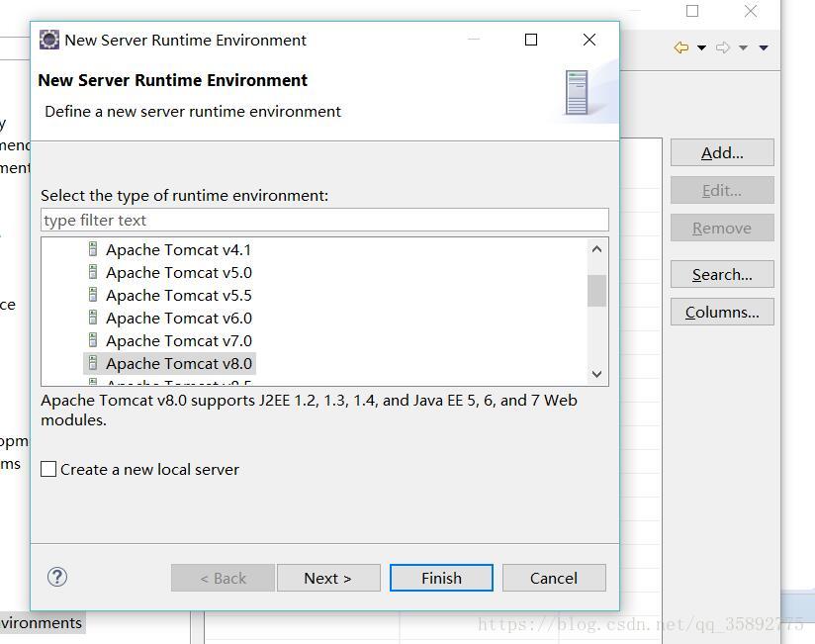The image size is (815, 644).
Task: Click the server tower icon in header
Action: point(577,93)
